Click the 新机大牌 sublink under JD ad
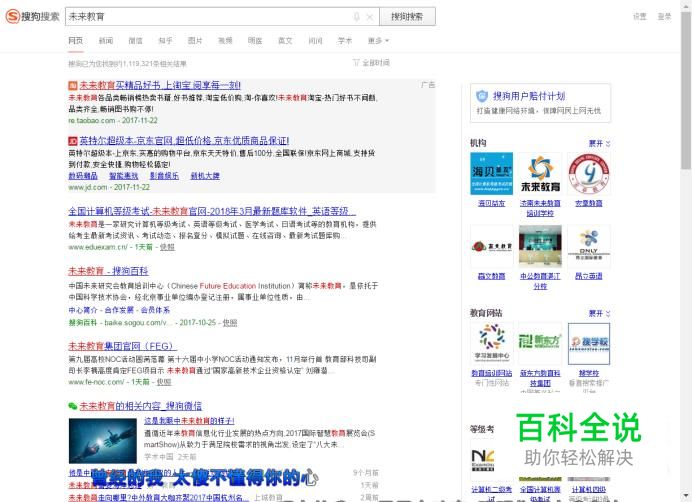The height and width of the screenshot is (502, 692). pos(205,176)
